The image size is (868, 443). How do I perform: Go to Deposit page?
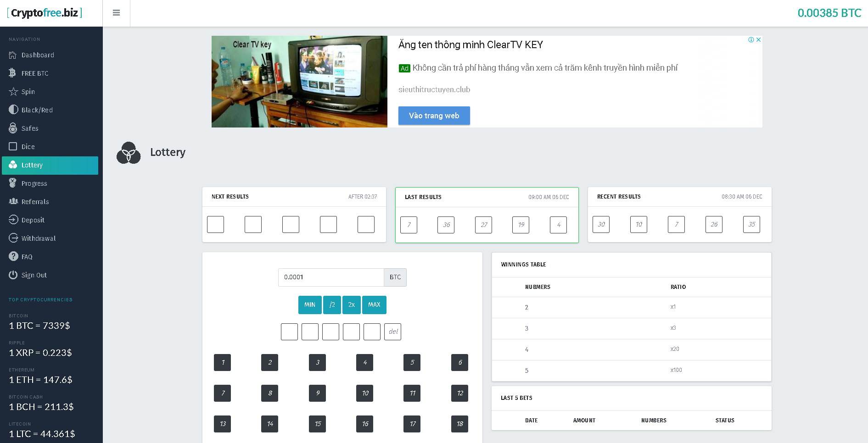point(33,220)
